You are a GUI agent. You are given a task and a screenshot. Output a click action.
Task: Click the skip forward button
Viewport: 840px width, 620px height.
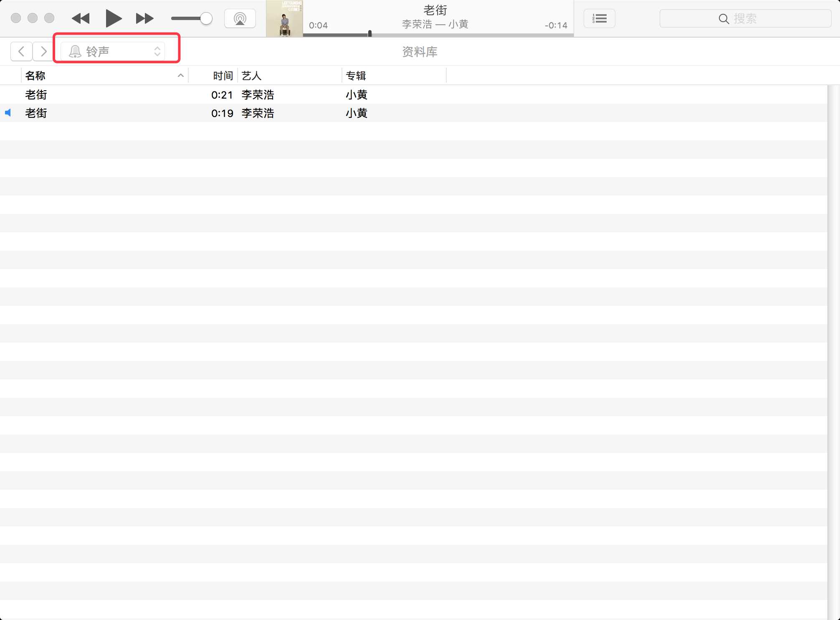point(144,18)
